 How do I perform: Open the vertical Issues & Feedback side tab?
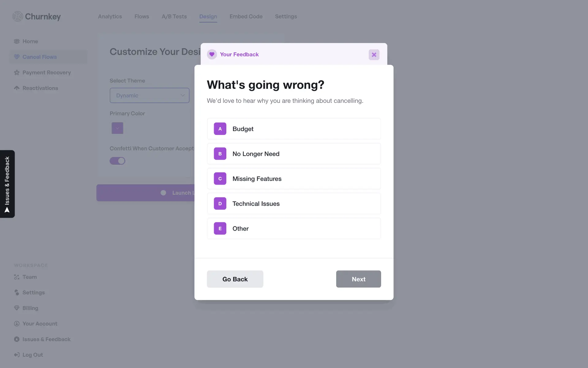(x=7, y=184)
